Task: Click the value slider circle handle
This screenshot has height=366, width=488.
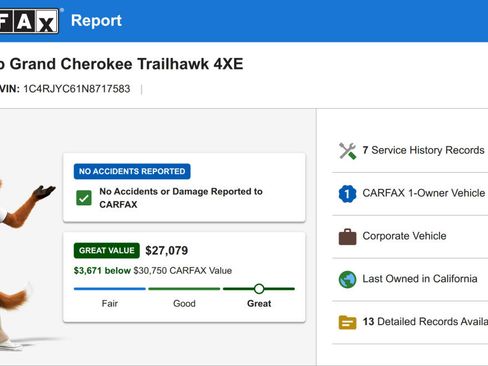Action: pyautogui.click(x=259, y=289)
